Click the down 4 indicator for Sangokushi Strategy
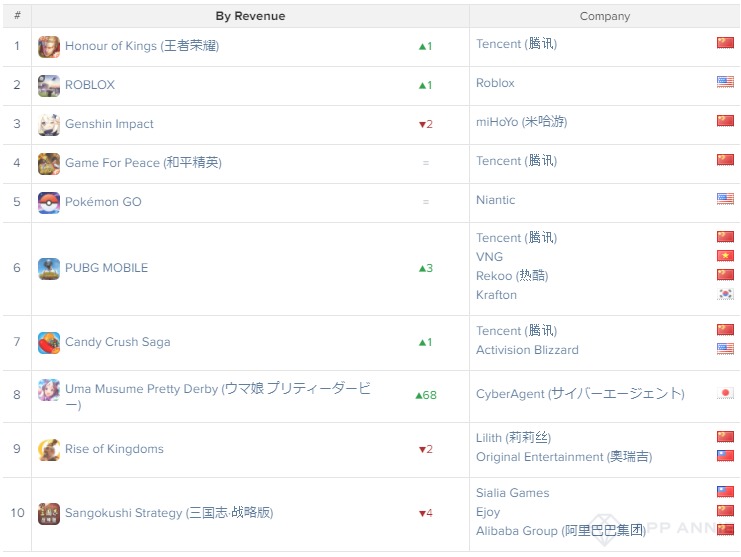 [x=426, y=513]
